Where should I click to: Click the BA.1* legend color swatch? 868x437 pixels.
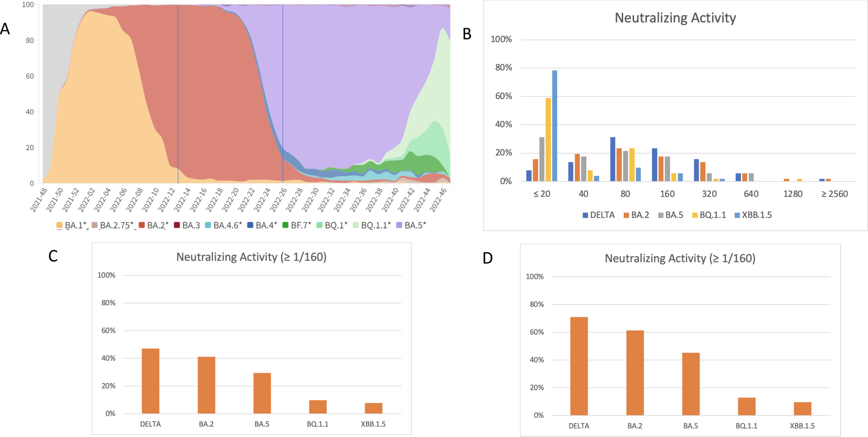coord(59,225)
